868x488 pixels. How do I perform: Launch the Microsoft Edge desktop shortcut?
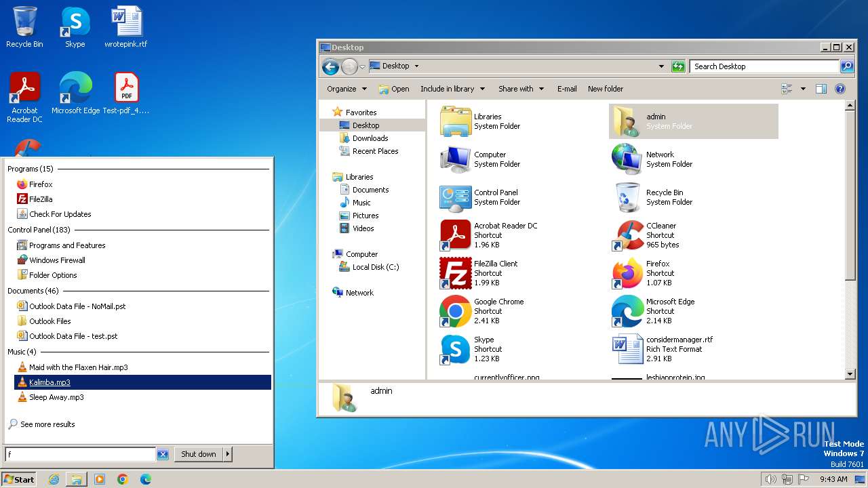pyautogui.click(x=75, y=94)
